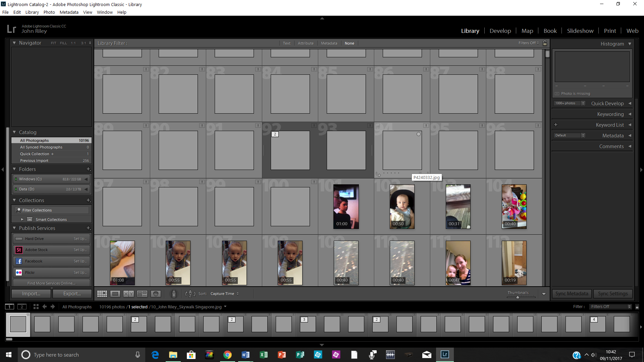This screenshot has height=362, width=644.
Task: Expand the Collections panel
Action: pos(14,200)
